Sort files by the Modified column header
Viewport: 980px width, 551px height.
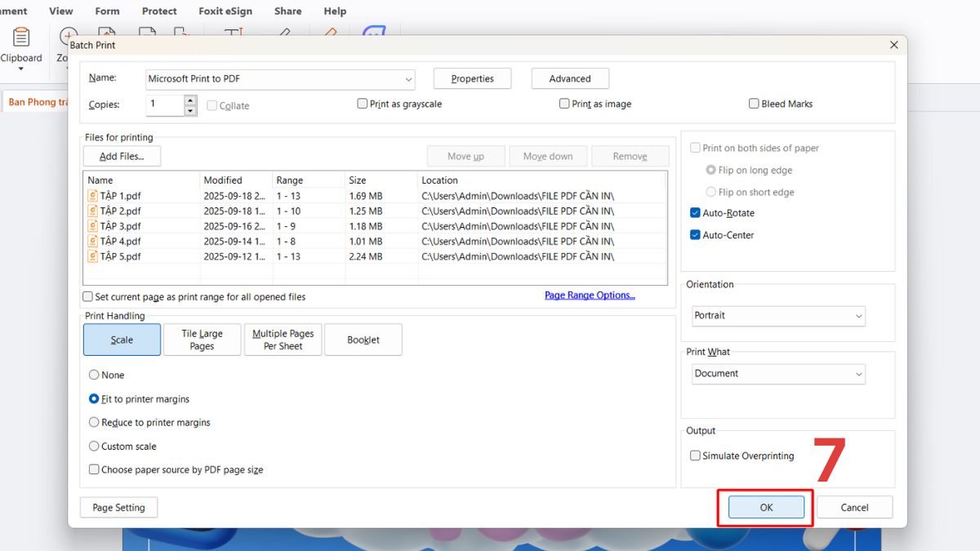(x=236, y=180)
